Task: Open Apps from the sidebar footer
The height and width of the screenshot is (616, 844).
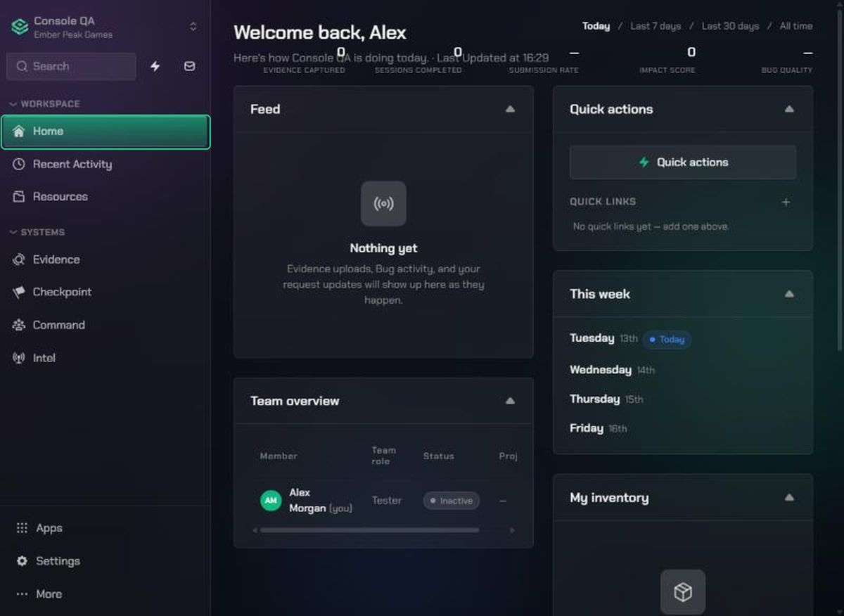Action: click(x=105, y=528)
